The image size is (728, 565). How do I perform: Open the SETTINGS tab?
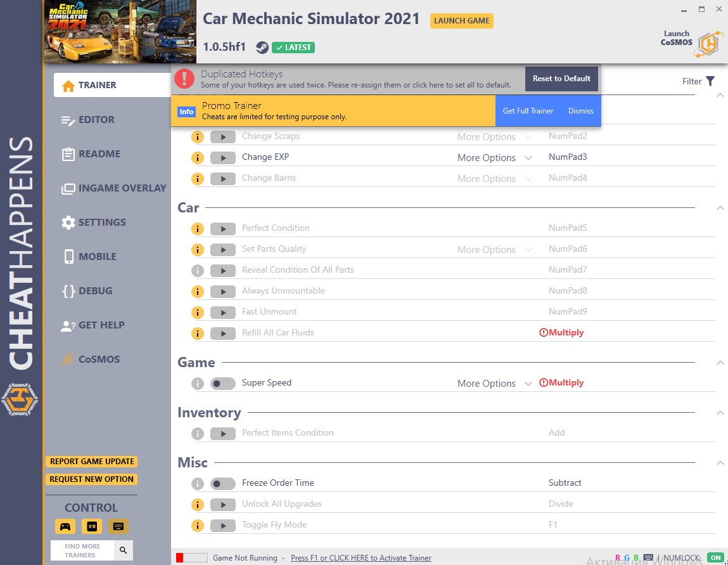[x=93, y=223]
